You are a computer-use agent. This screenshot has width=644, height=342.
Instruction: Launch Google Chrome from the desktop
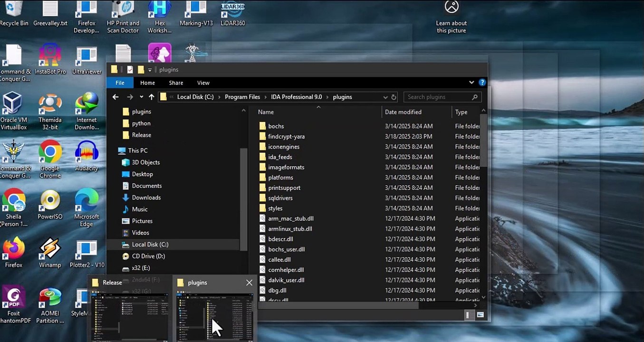[x=50, y=160]
